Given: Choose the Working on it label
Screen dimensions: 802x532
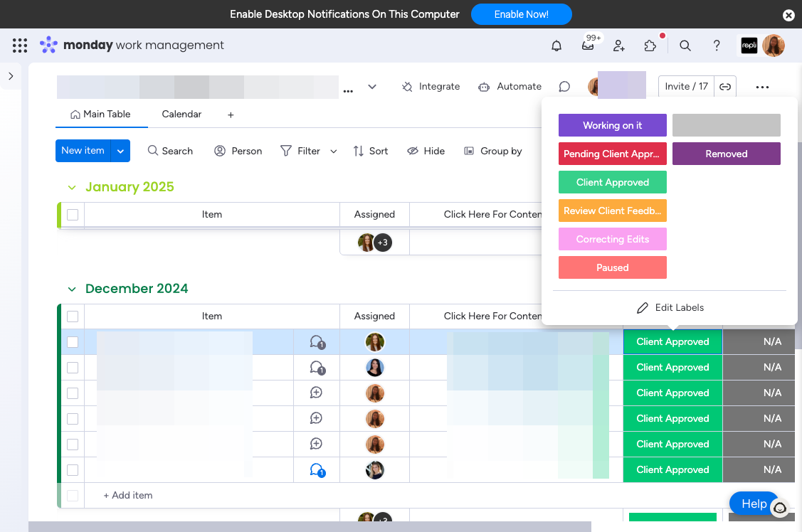Looking at the screenshot, I should tap(612, 125).
